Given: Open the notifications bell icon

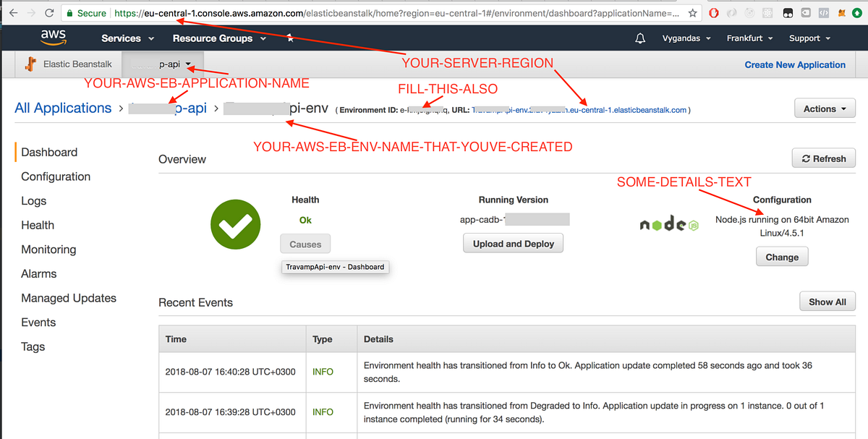Looking at the screenshot, I should point(640,38).
